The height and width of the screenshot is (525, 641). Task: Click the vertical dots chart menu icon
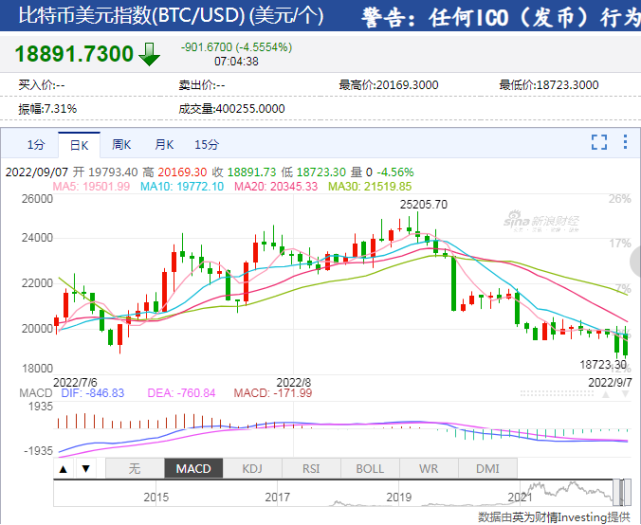626,142
